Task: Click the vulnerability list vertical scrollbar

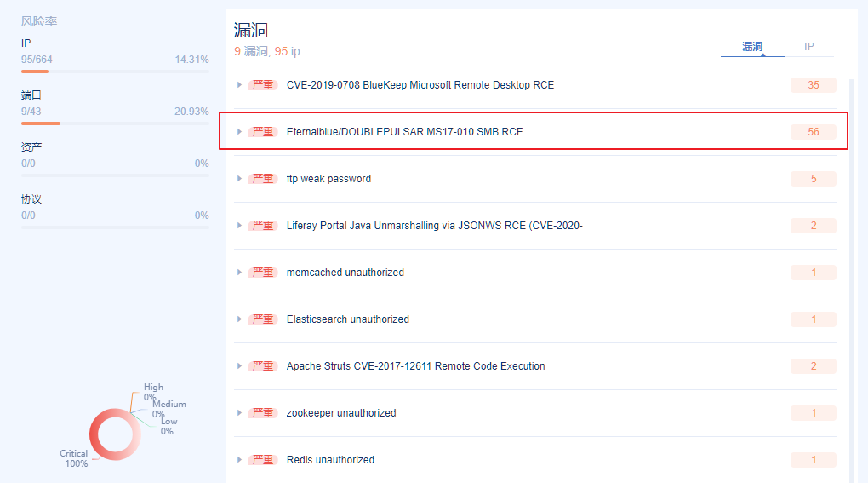Action: point(851,281)
